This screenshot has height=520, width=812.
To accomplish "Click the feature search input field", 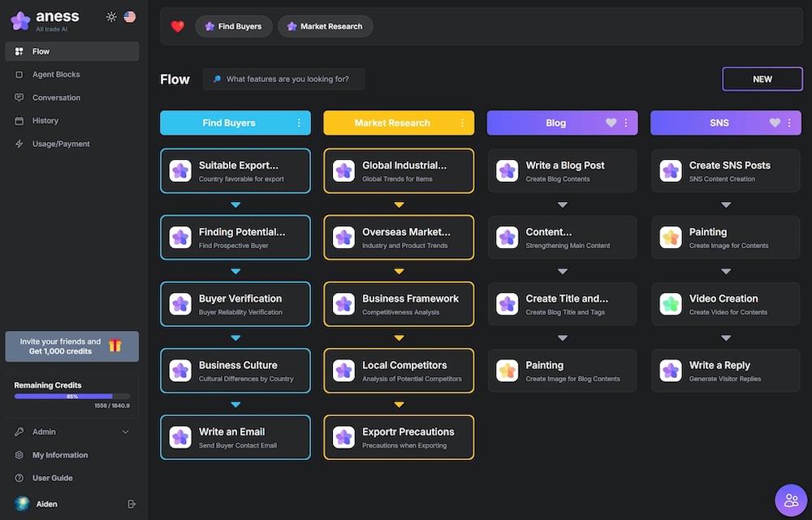I will click(x=287, y=79).
